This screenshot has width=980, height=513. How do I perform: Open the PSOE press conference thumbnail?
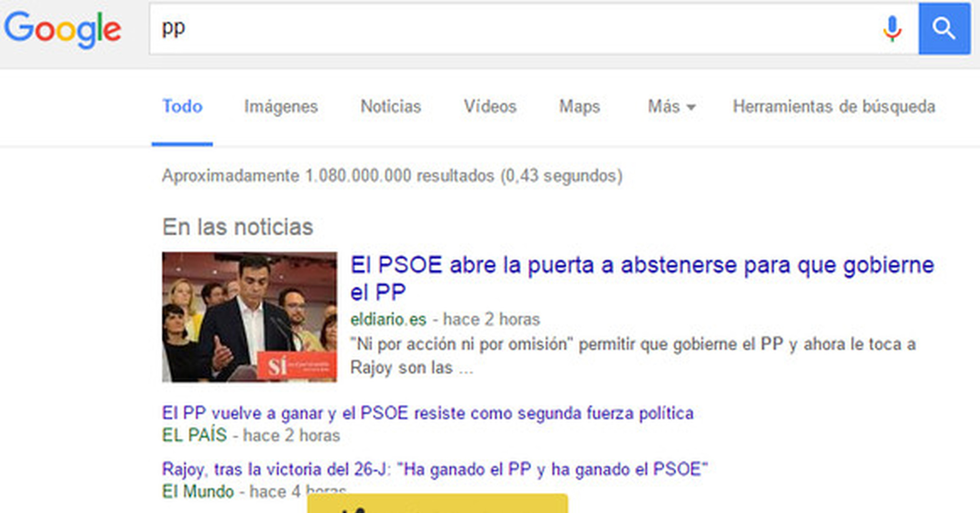point(249,317)
